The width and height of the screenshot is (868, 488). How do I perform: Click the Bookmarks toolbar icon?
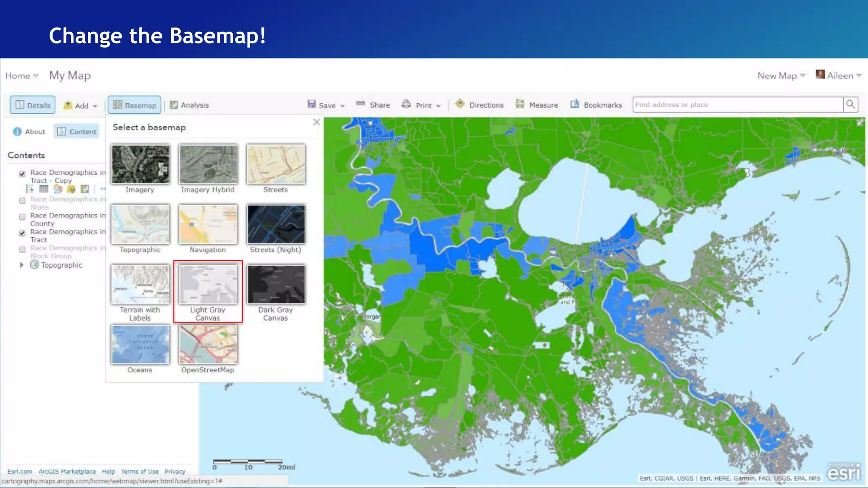(x=574, y=104)
